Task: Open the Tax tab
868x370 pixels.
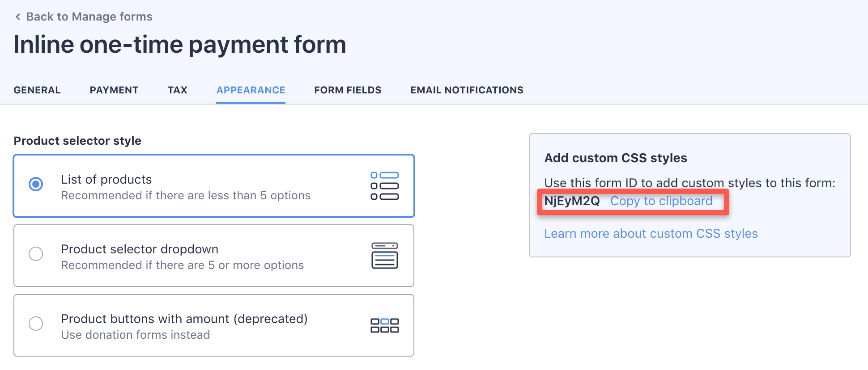Action: pos(178,90)
